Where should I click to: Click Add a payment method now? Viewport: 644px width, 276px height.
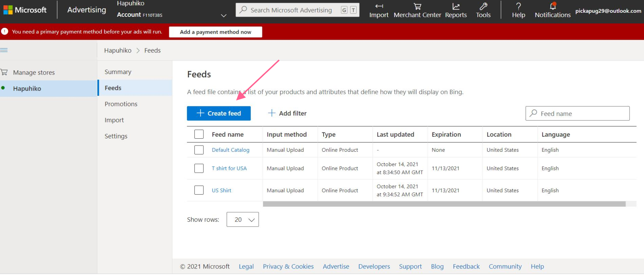(x=216, y=32)
